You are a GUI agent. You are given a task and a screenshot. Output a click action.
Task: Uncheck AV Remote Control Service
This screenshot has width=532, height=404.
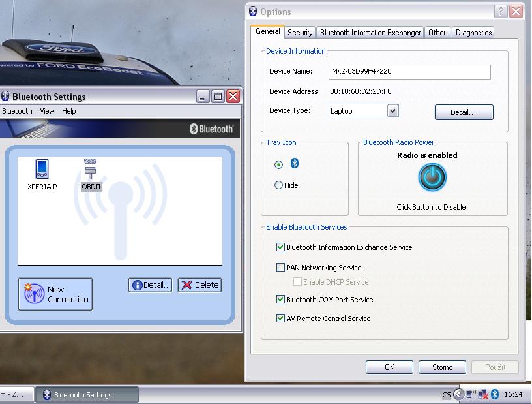pyautogui.click(x=281, y=319)
